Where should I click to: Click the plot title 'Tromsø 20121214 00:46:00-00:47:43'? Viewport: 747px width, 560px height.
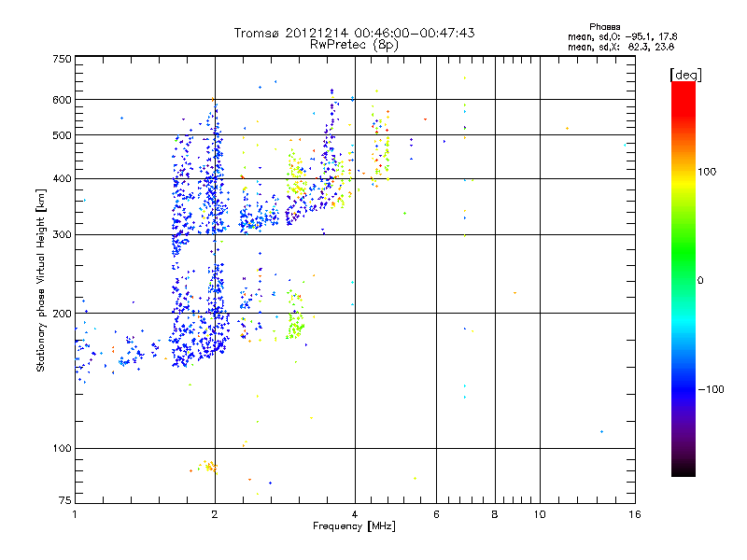(354, 33)
